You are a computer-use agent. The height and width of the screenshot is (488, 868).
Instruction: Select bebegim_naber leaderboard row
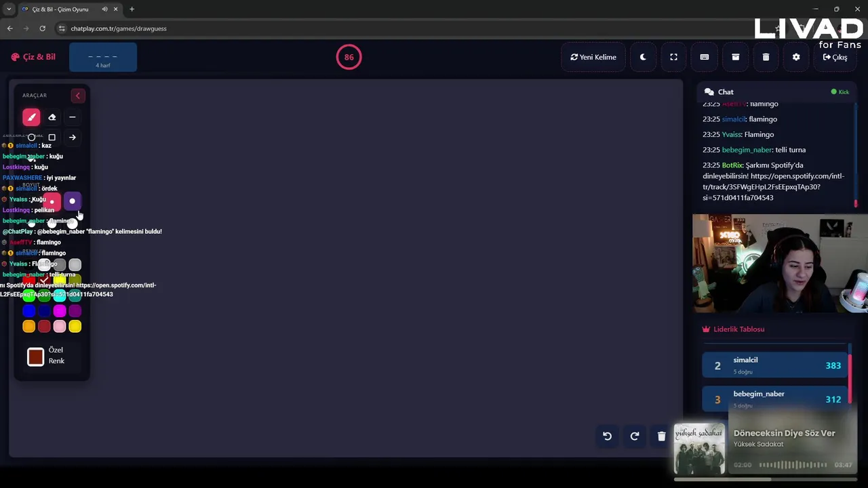pyautogui.click(x=774, y=399)
